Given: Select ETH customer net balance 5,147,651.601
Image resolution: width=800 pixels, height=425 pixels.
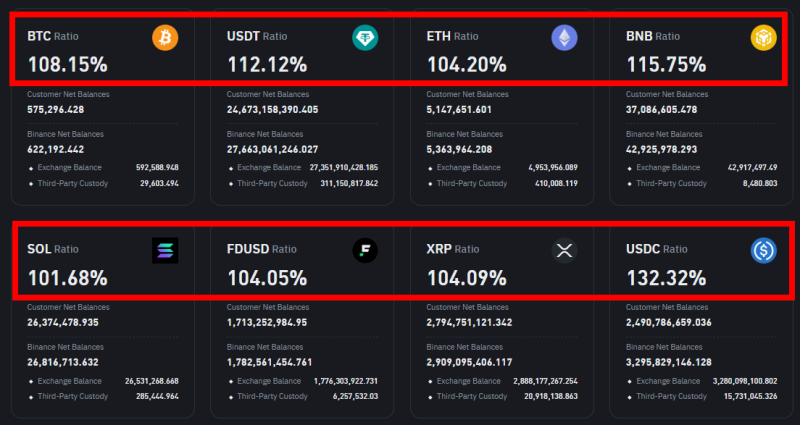Looking at the screenshot, I should coord(459,110).
